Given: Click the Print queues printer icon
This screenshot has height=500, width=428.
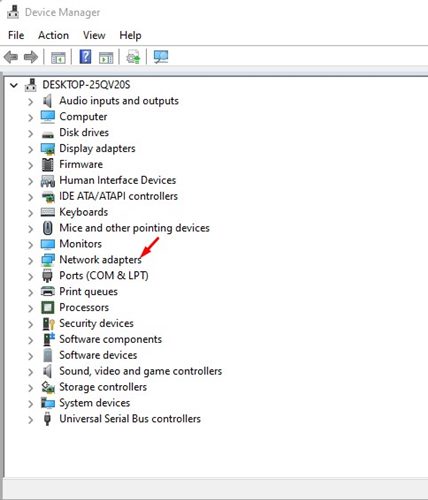Looking at the screenshot, I should click(x=48, y=291).
